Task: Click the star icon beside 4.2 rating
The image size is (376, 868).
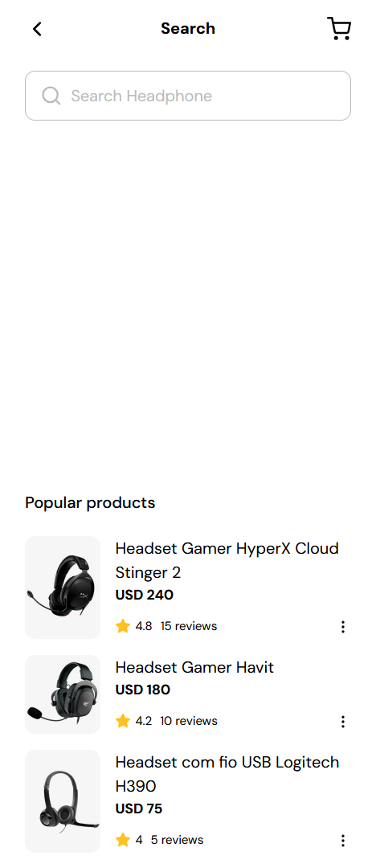Action: coord(123,721)
